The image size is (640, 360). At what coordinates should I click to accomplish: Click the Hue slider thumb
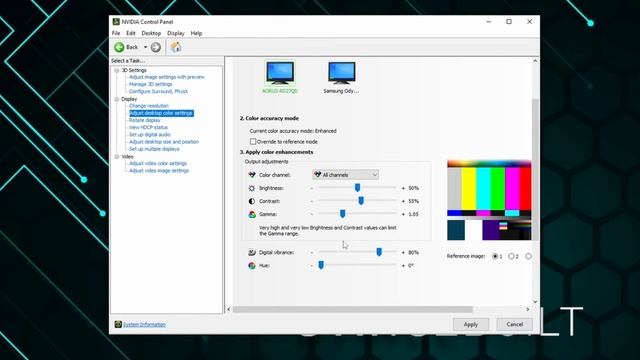coord(321,265)
